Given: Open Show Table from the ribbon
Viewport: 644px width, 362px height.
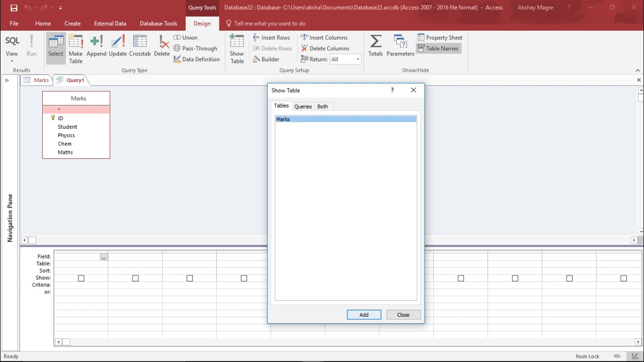Looking at the screenshot, I should pos(237,49).
